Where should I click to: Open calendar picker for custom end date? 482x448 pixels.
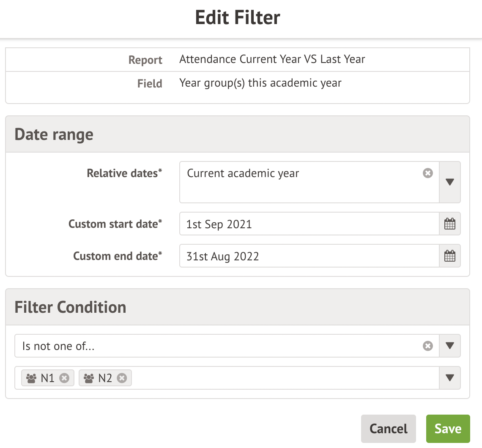click(x=450, y=256)
